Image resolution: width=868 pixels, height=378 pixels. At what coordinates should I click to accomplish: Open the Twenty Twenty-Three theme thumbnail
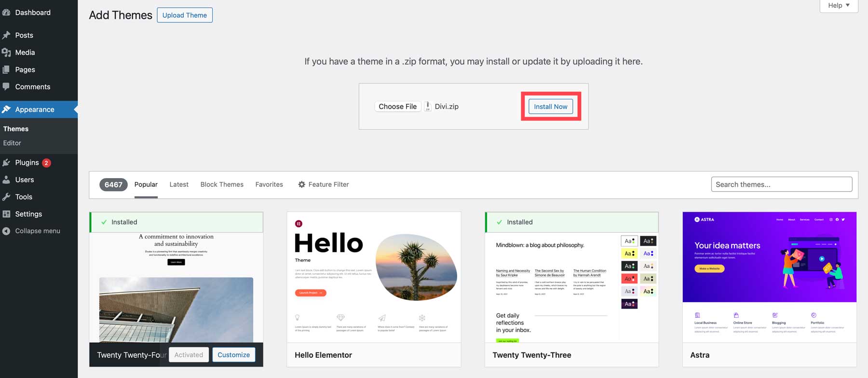click(572, 288)
